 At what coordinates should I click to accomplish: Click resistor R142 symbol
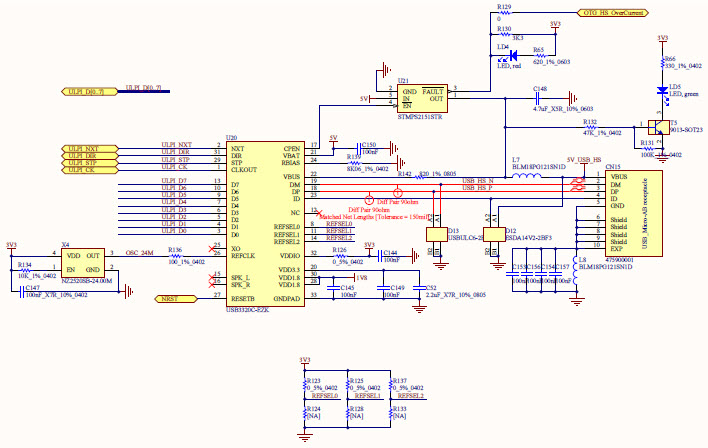[x=420, y=177]
